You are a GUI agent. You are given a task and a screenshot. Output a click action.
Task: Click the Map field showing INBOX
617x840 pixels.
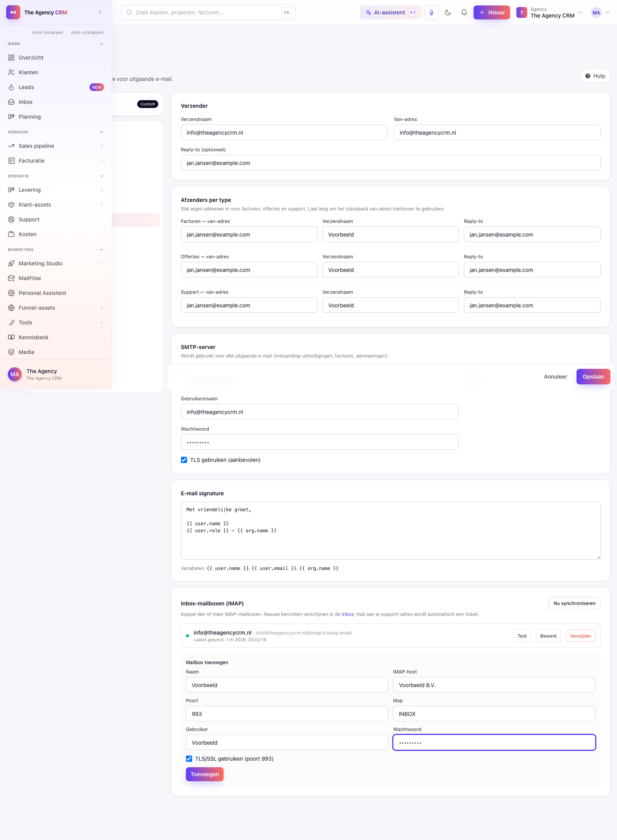494,714
